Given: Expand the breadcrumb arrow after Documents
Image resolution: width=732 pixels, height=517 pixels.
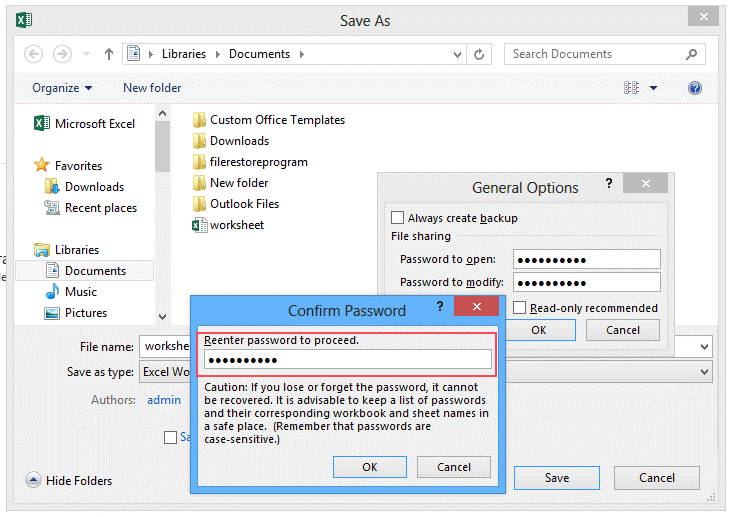Looking at the screenshot, I should (x=302, y=54).
